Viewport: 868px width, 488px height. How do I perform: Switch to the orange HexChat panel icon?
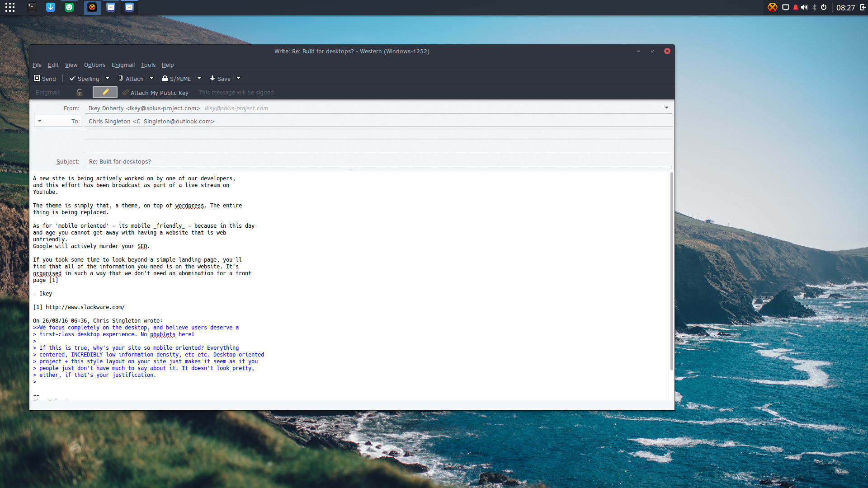pyautogui.click(x=92, y=7)
